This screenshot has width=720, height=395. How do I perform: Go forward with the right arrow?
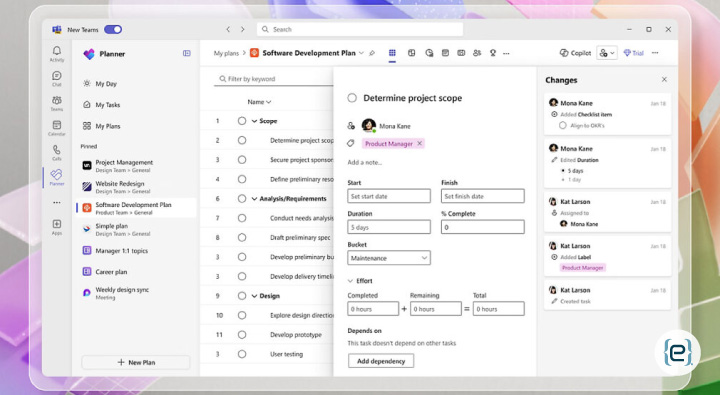pos(243,29)
